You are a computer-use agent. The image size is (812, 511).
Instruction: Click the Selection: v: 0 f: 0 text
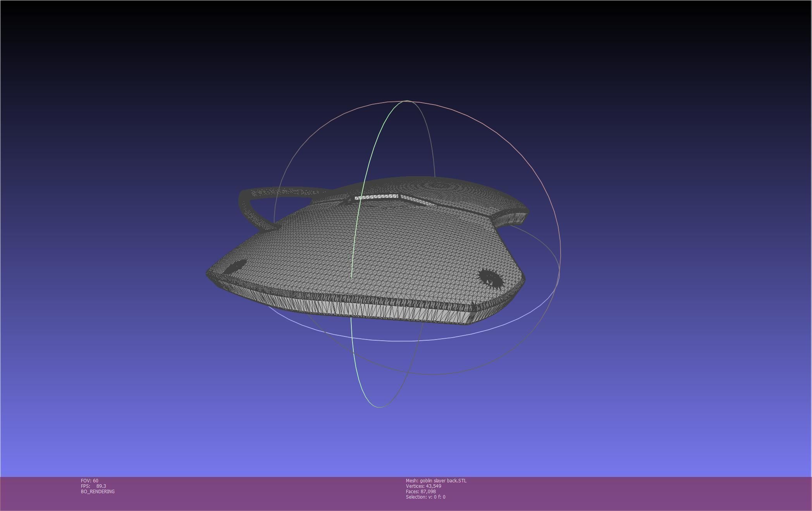point(425,497)
